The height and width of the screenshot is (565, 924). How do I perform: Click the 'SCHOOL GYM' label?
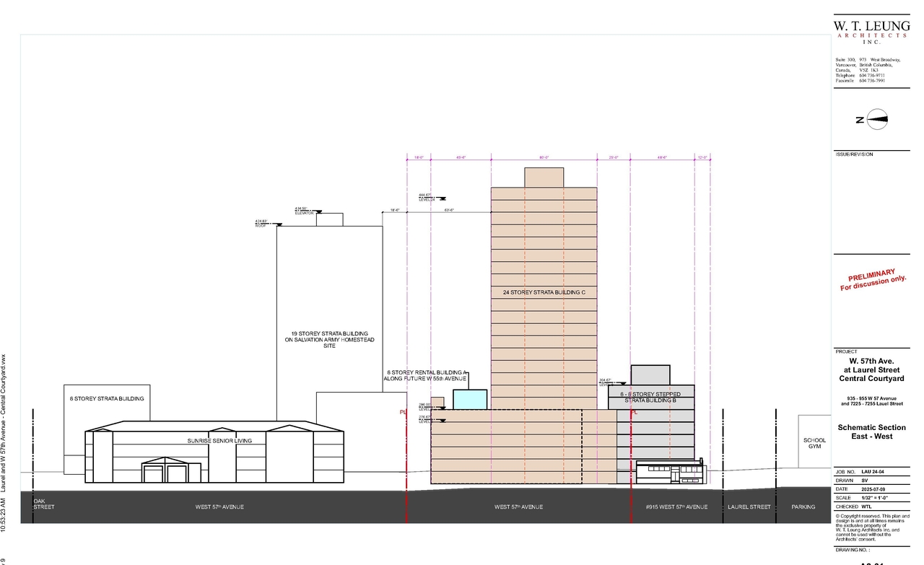coord(814,443)
